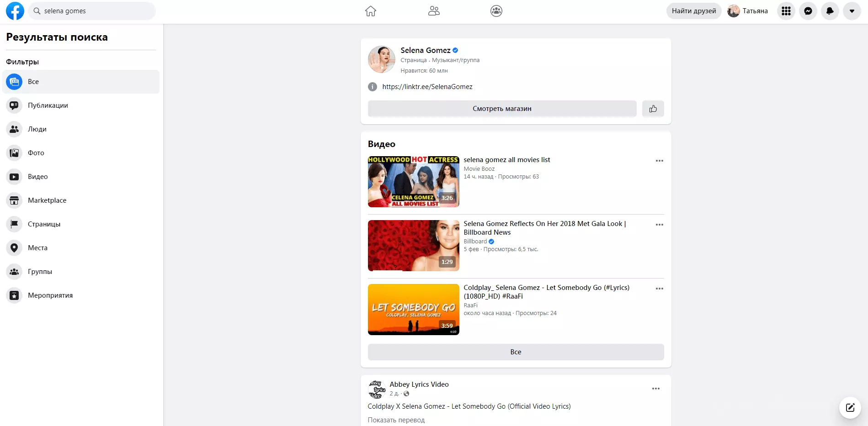
Task: Open the notifications bell
Action: (830, 11)
